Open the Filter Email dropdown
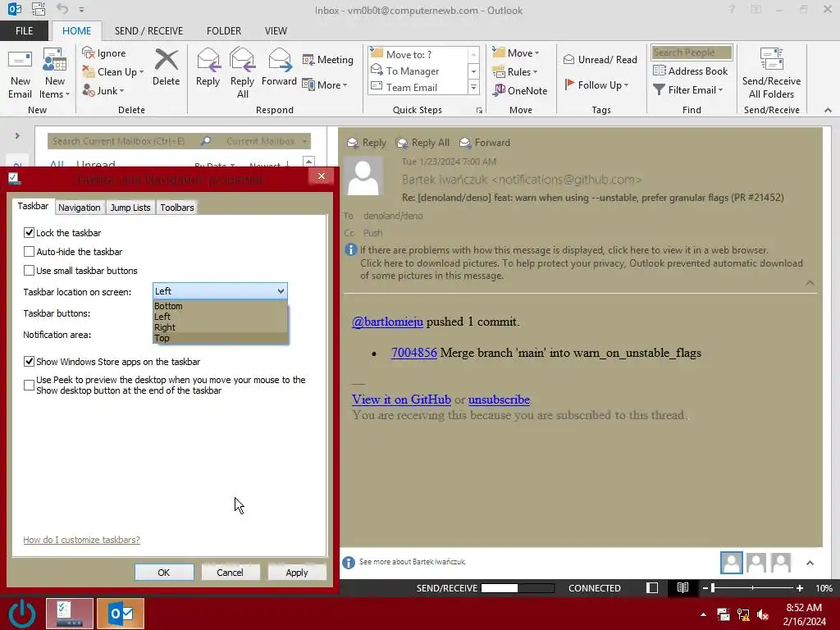The width and height of the screenshot is (840, 630). pyautogui.click(x=688, y=89)
